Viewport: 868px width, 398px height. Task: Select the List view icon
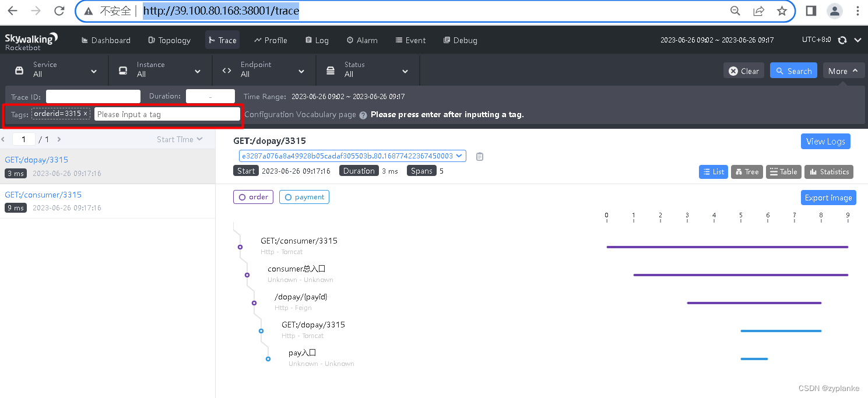[713, 171]
